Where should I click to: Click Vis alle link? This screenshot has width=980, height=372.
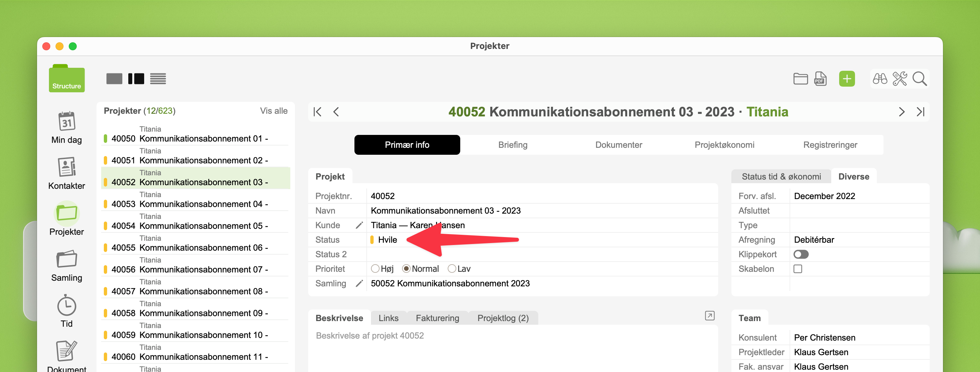click(273, 111)
